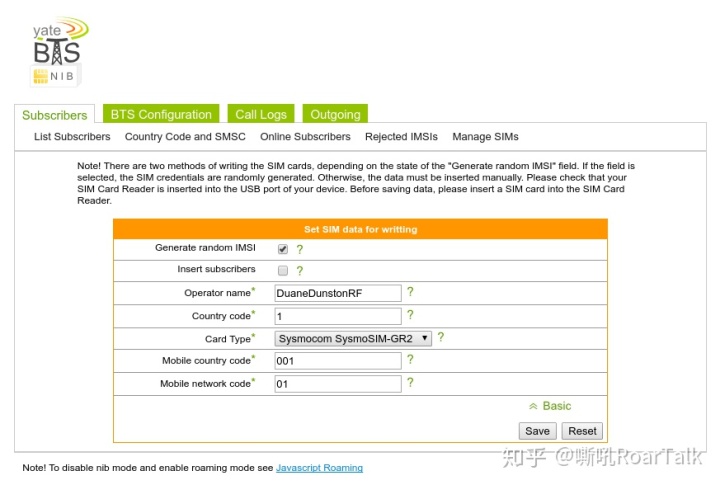
Task: Collapse to Basic settings view
Action: click(550, 406)
